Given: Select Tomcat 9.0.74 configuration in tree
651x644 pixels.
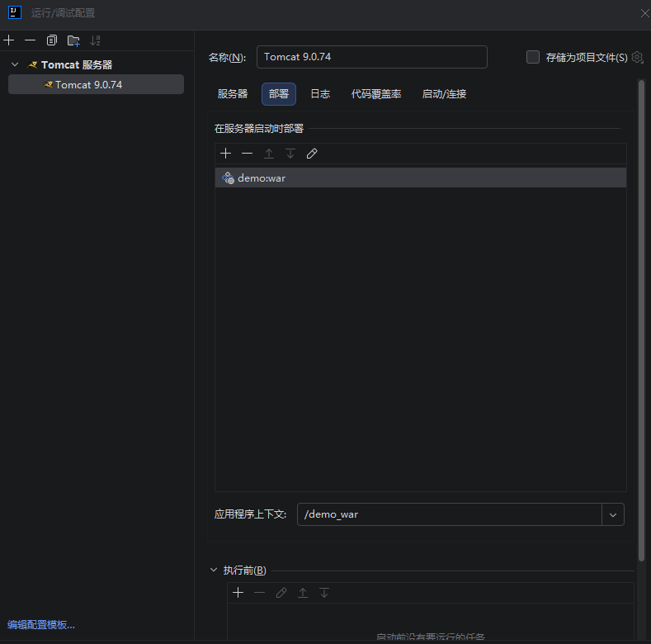Looking at the screenshot, I should click(x=96, y=84).
